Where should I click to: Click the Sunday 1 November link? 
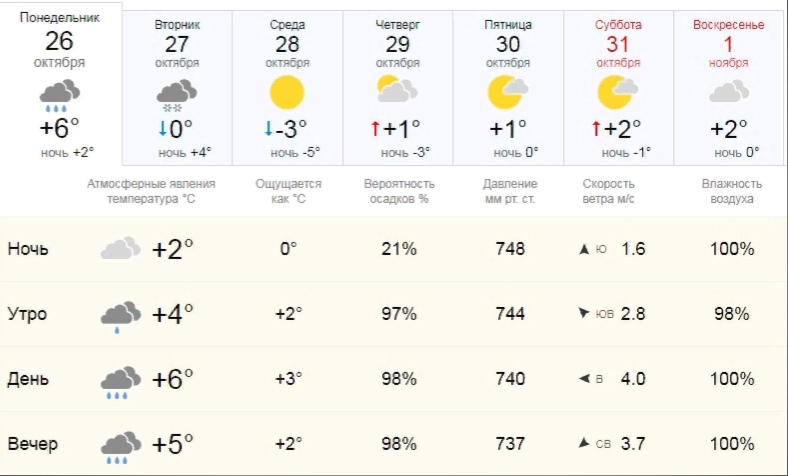tap(729, 43)
